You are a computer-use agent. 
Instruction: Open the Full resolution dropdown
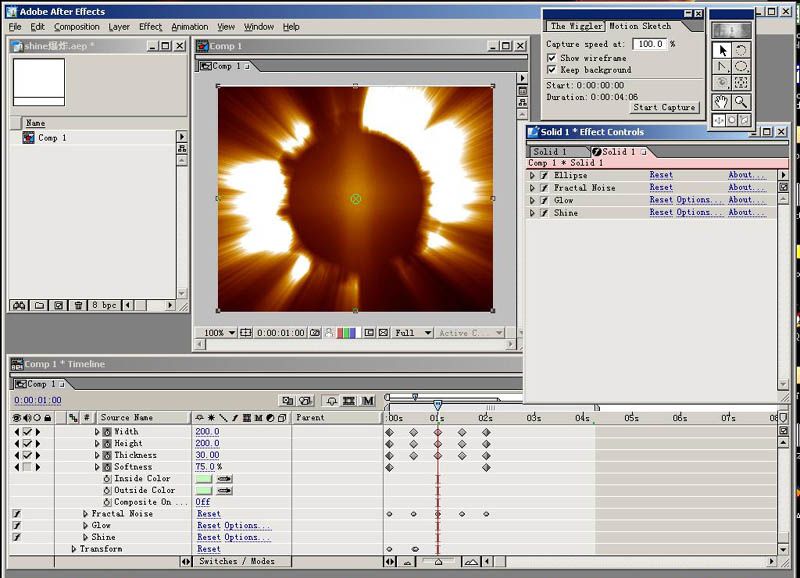[413, 333]
